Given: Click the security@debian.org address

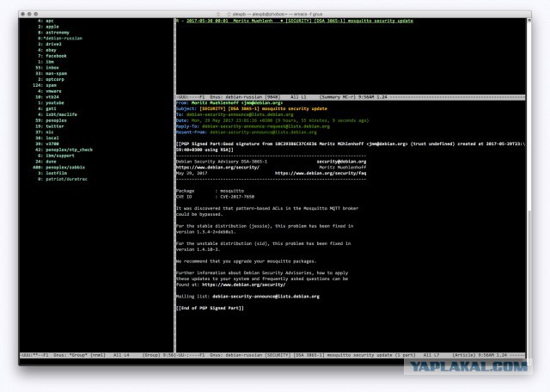Looking at the screenshot, I should click(x=341, y=162).
